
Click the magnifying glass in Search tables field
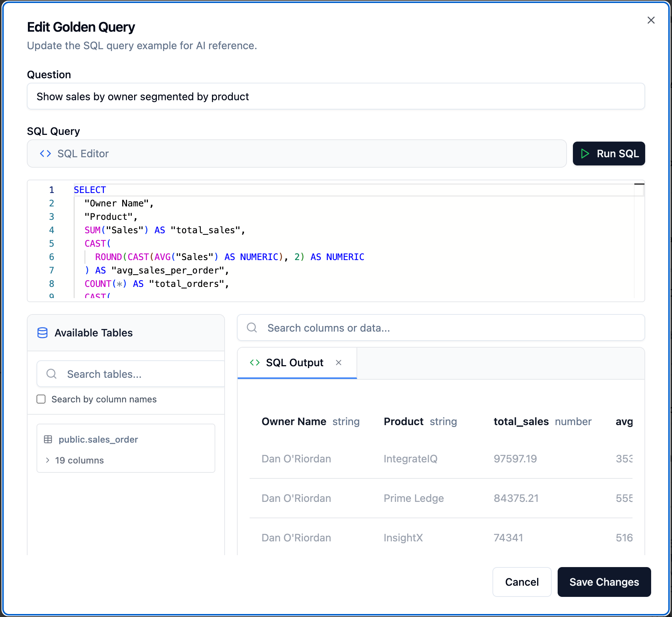click(x=51, y=374)
